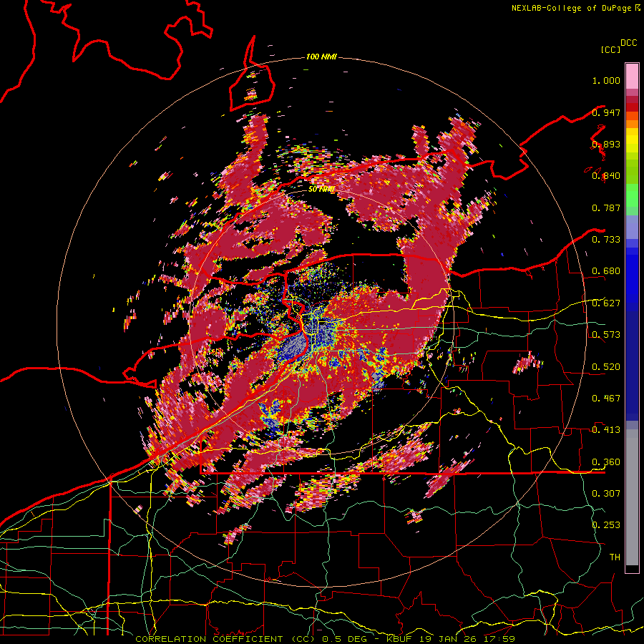Click the 0.520 scale value
Viewport: 644px width, 644px height.
click(x=606, y=367)
